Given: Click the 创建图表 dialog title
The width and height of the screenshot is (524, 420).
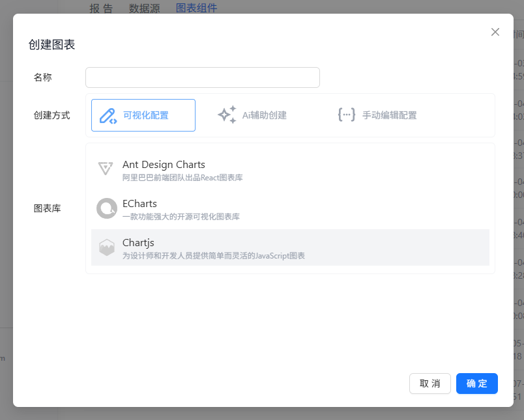Looking at the screenshot, I should 51,44.
